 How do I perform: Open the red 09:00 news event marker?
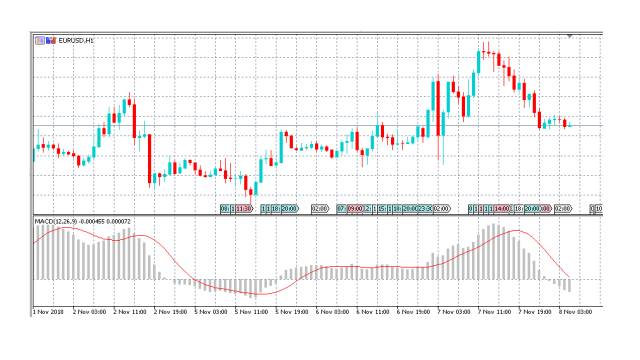(x=355, y=209)
